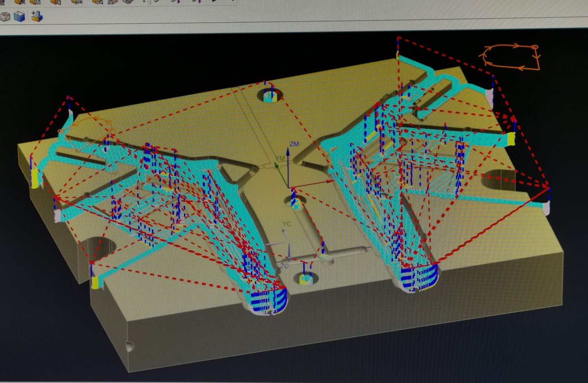Click the orange block with blue boss icon

tap(37, 16)
